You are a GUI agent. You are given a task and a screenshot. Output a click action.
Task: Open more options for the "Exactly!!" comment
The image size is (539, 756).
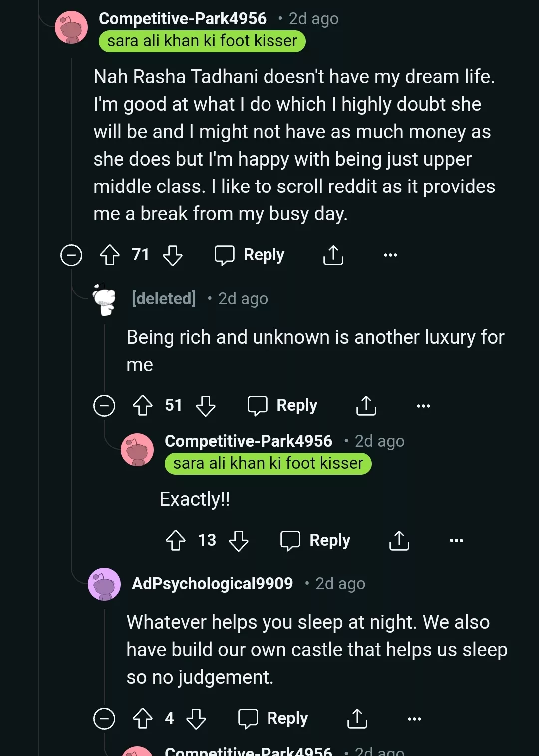456,540
